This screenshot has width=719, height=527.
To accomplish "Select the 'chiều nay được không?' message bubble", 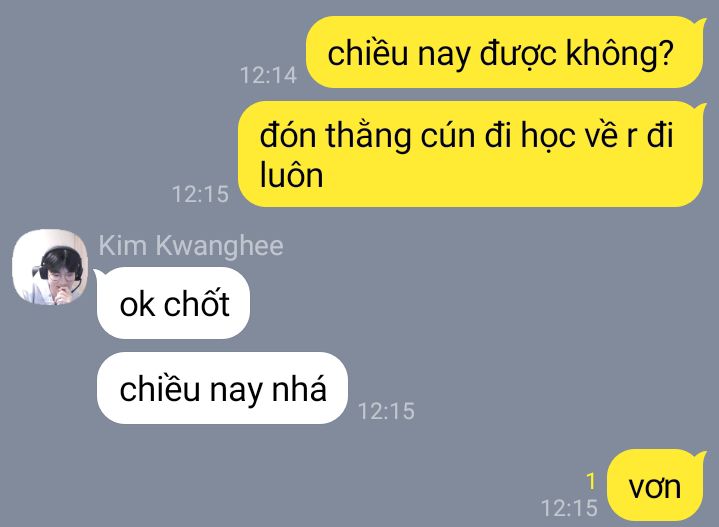I will coord(504,52).
